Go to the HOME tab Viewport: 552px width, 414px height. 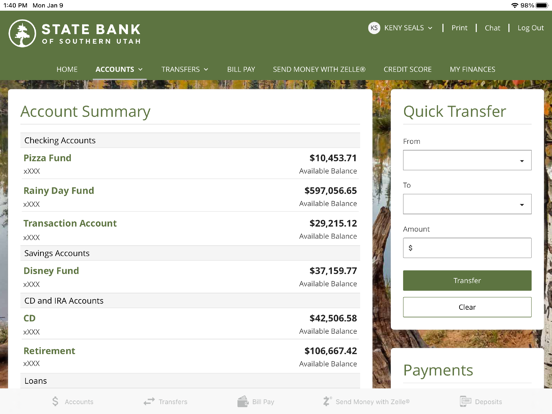[x=67, y=69]
